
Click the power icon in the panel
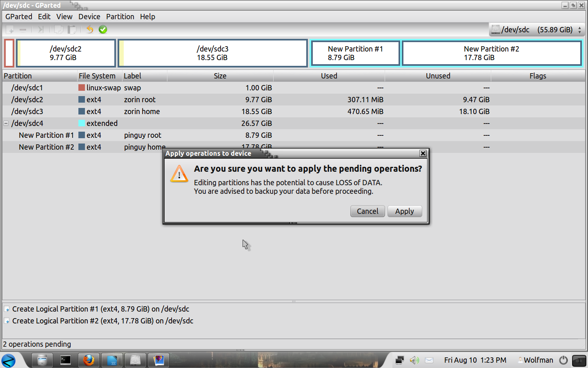pos(563,360)
